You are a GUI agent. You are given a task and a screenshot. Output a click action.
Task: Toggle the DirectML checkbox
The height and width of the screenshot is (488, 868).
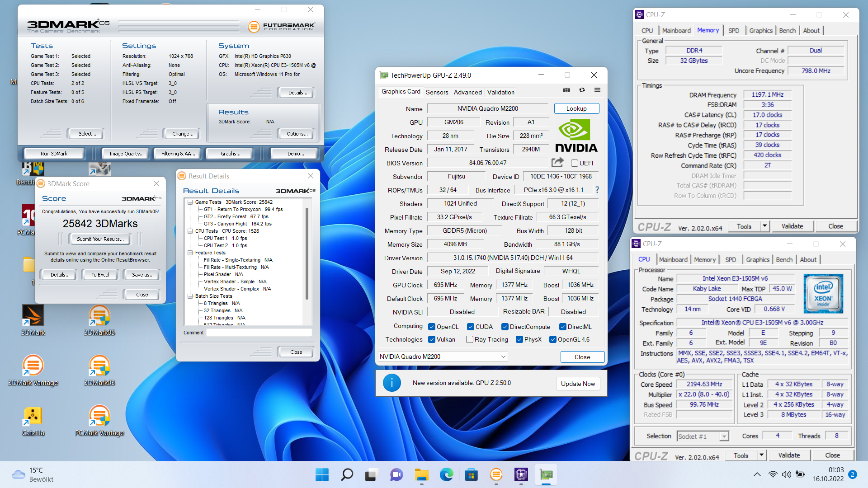point(563,327)
